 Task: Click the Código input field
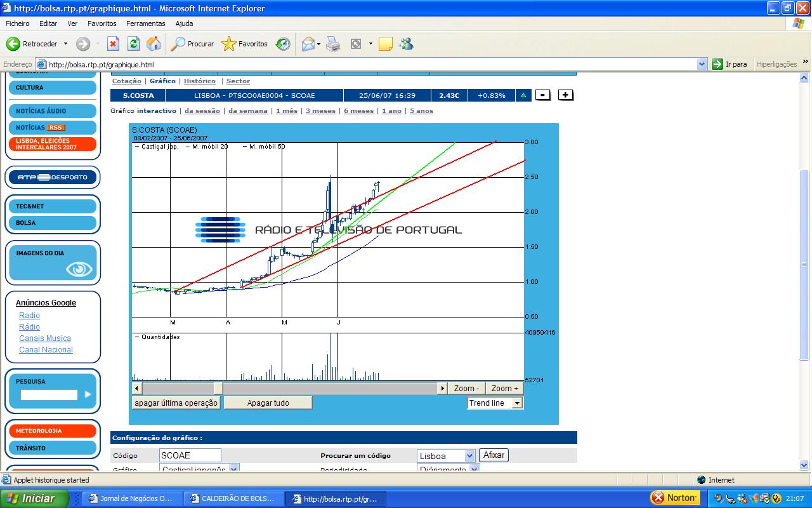190,455
